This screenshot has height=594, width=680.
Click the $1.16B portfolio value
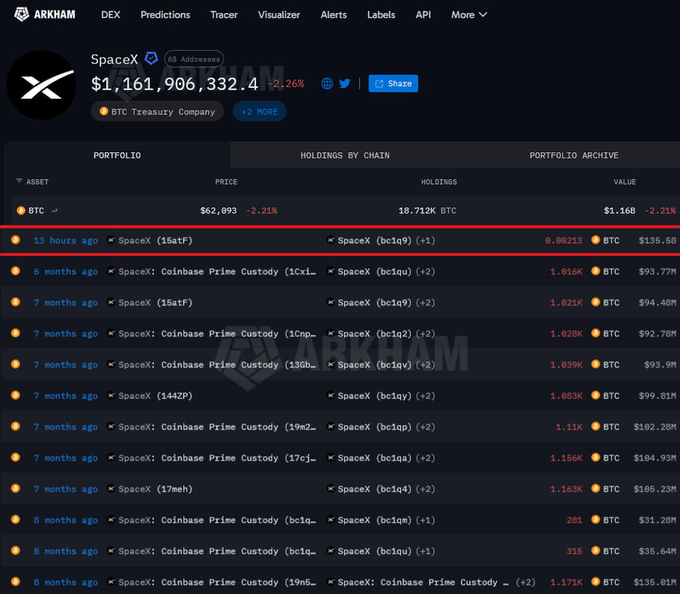[x=619, y=211]
